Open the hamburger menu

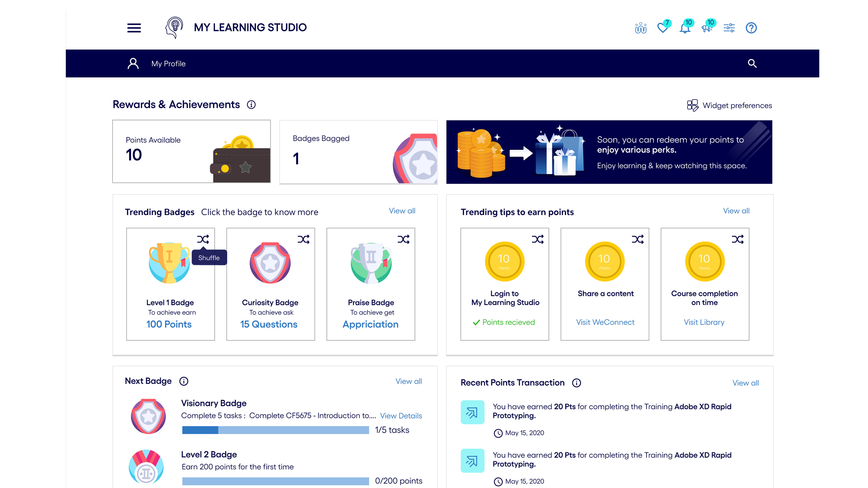pos(134,28)
